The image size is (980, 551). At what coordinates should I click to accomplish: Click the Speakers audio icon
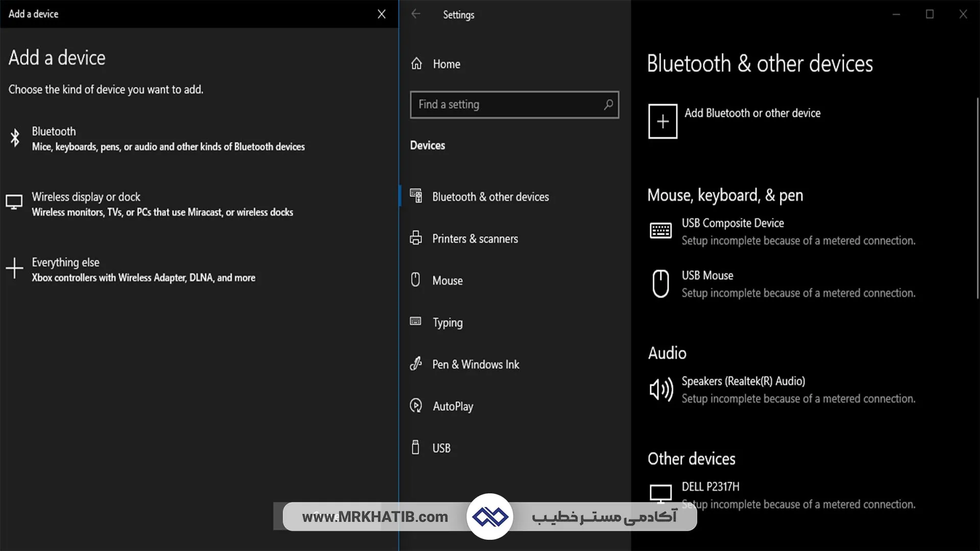point(660,390)
